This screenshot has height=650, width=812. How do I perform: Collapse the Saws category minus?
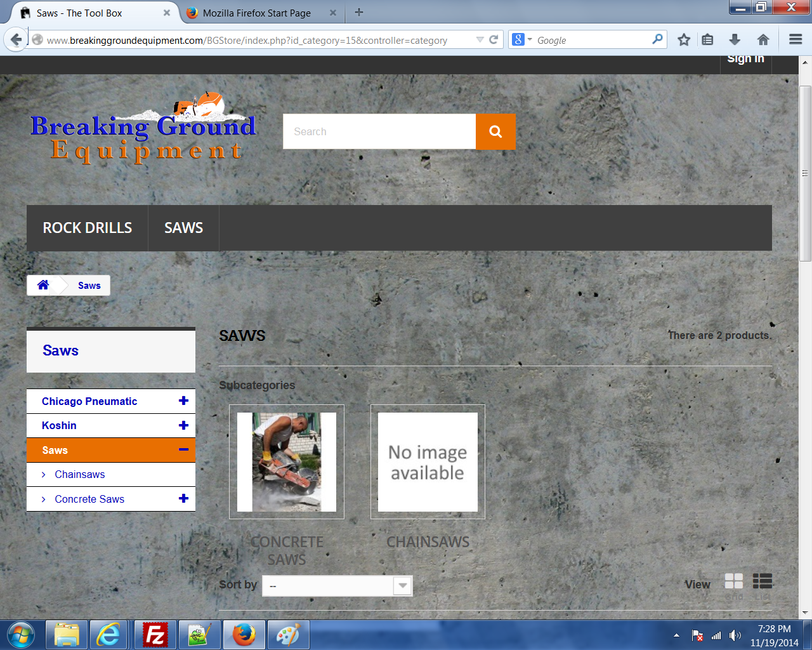(x=183, y=449)
